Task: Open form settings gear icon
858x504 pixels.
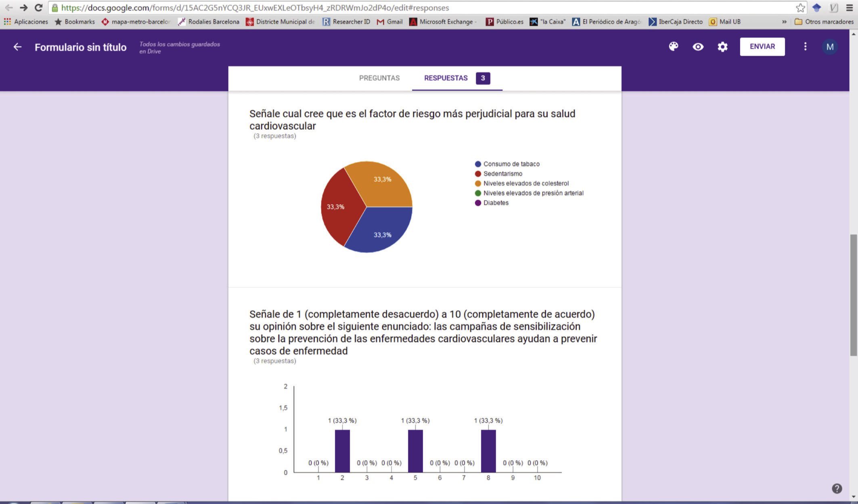Action: click(x=722, y=47)
